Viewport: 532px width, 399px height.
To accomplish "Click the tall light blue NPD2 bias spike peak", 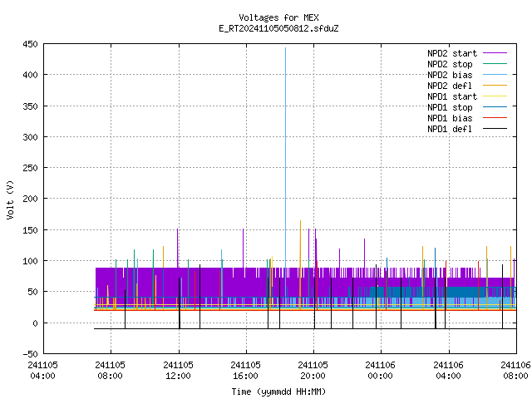I will tap(285, 48).
